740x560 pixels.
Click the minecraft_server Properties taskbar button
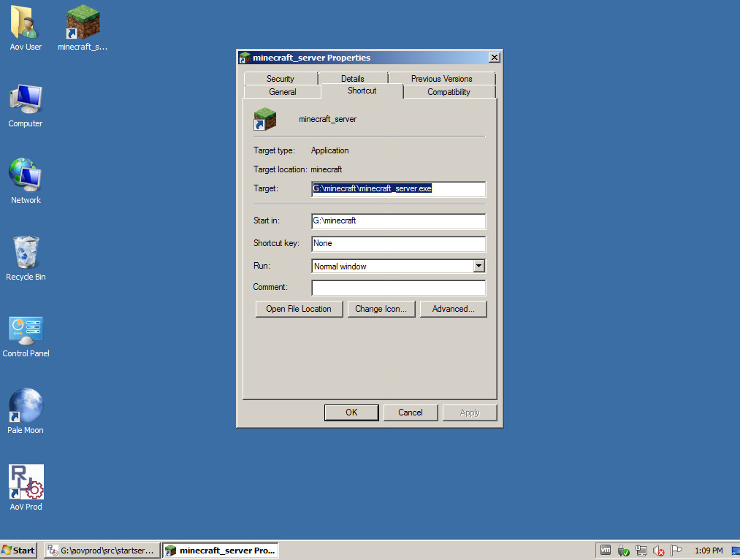pyautogui.click(x=221, y=551)
